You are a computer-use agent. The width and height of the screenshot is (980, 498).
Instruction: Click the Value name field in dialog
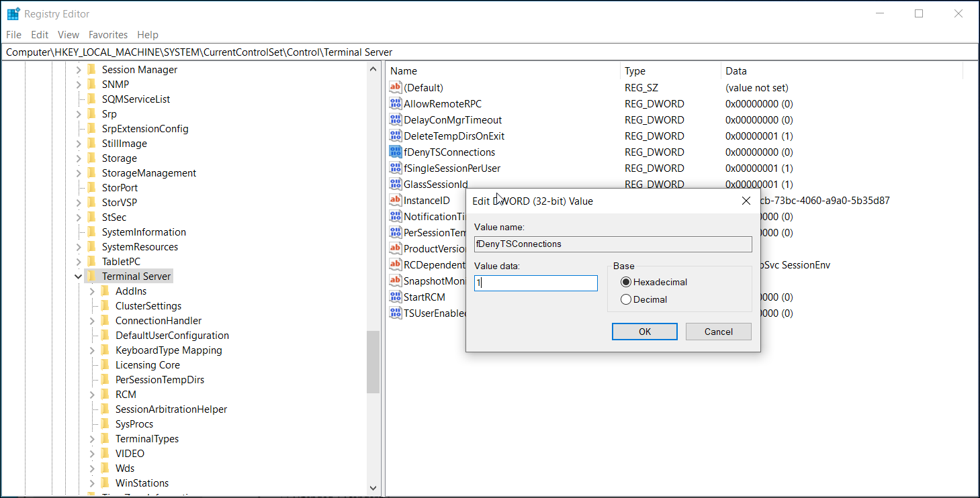(613, 244)
